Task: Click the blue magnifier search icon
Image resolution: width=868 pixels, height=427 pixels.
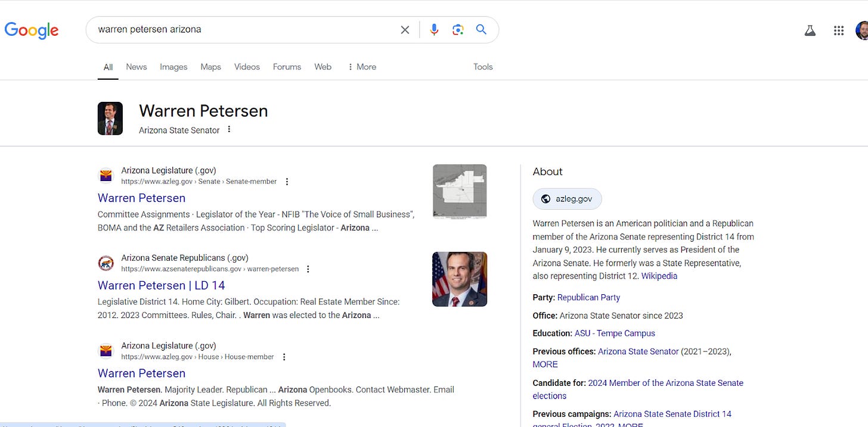Action: pos(481,30)
